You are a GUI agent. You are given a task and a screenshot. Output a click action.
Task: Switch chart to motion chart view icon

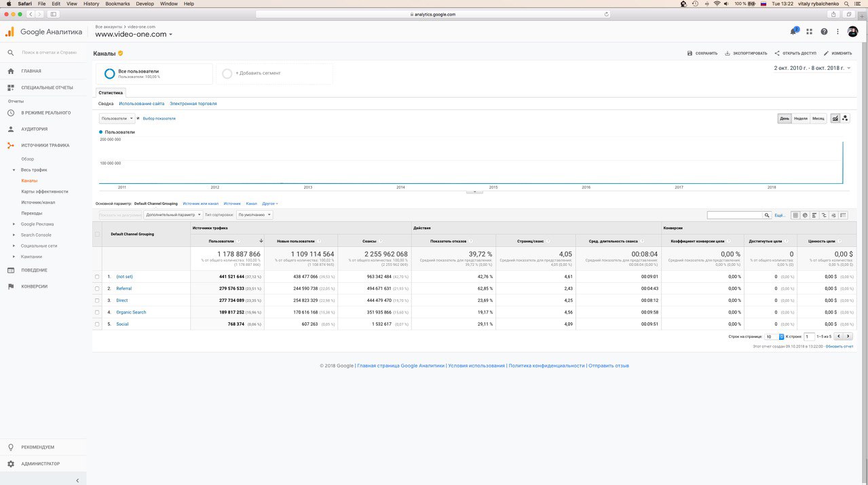pyautogui.click(x=845, y=118)
